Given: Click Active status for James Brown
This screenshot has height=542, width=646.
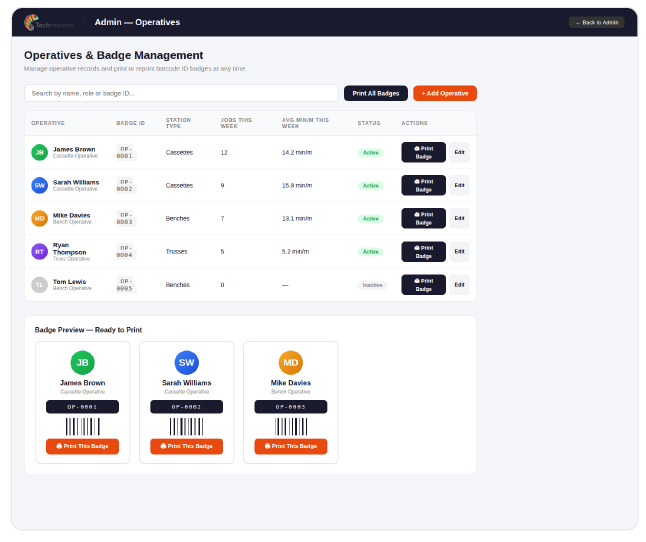Looking at the screenshot, I should (x=371, y=153).
